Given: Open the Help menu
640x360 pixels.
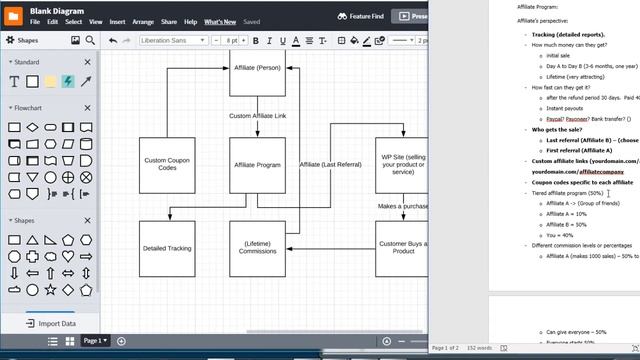Looking at the screenshot, I should (x=190, y=22).
